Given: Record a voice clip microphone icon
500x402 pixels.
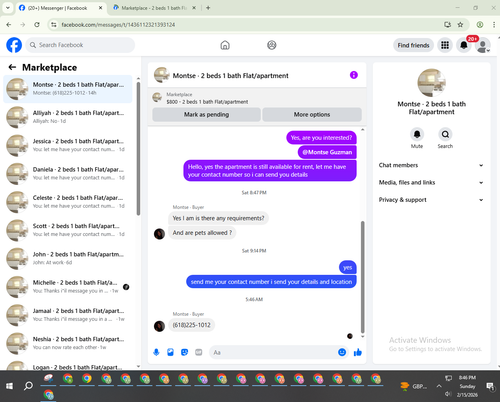Looking at the screenshot, I should coord(156,352).
